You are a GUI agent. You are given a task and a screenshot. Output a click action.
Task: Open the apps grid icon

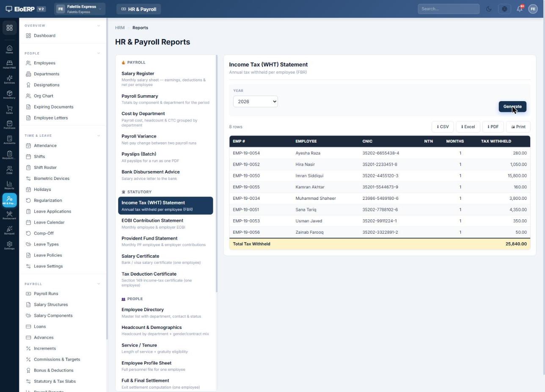(9, 28)
